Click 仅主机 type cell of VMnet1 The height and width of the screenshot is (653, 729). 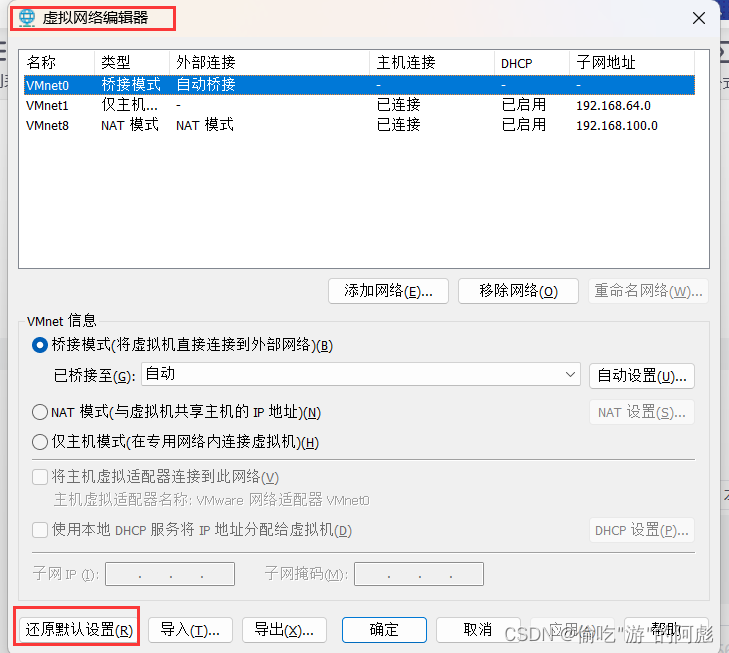[x=130, y=106]
